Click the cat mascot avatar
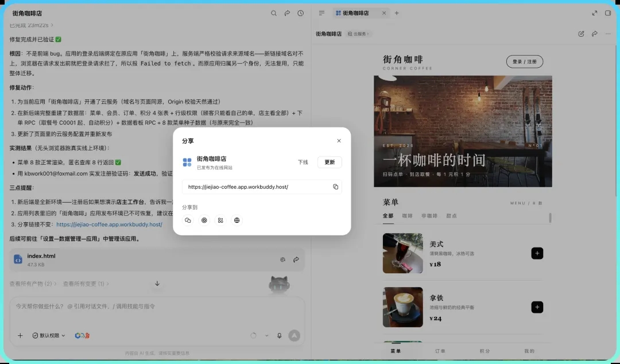The height and width of the screenshot is (364, 620). click(279, 284)
